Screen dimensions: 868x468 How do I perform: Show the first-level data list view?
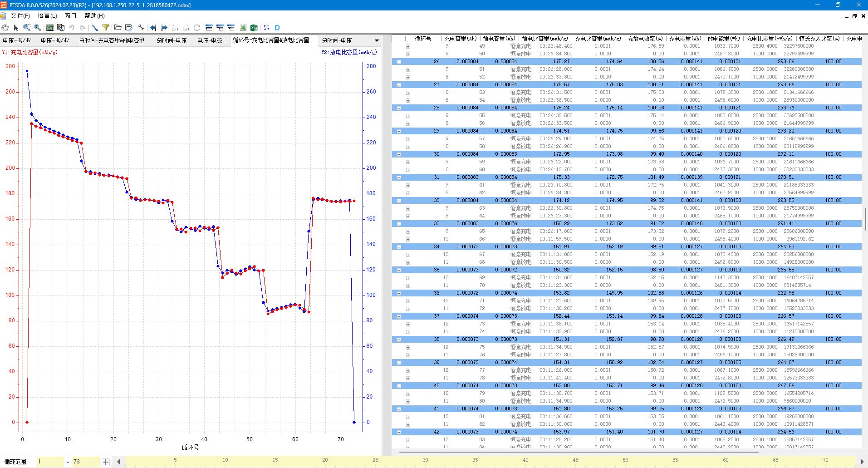tap(209, 28)
